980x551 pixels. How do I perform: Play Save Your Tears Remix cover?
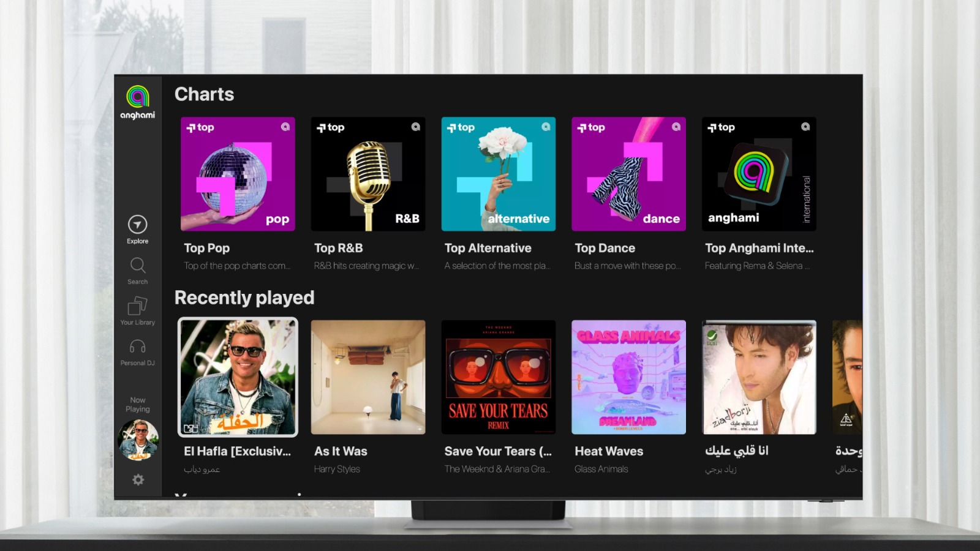pos(498,377)
